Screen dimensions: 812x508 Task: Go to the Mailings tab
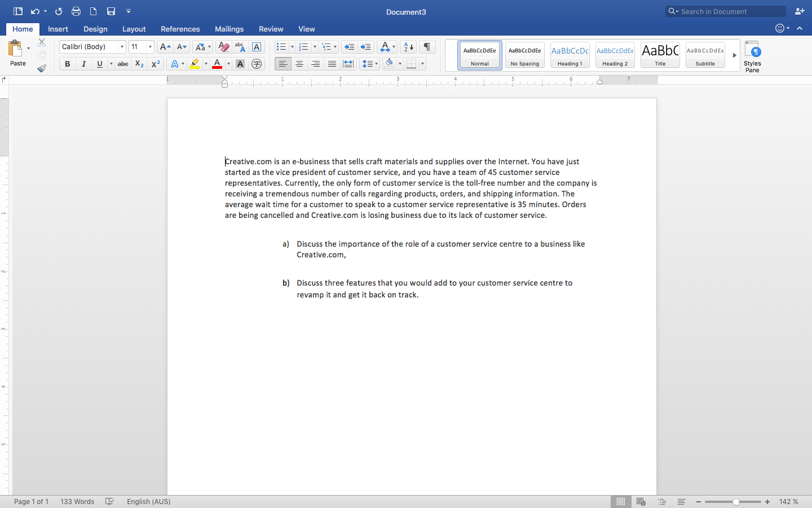pyautogui.click(x=229, y=29)
